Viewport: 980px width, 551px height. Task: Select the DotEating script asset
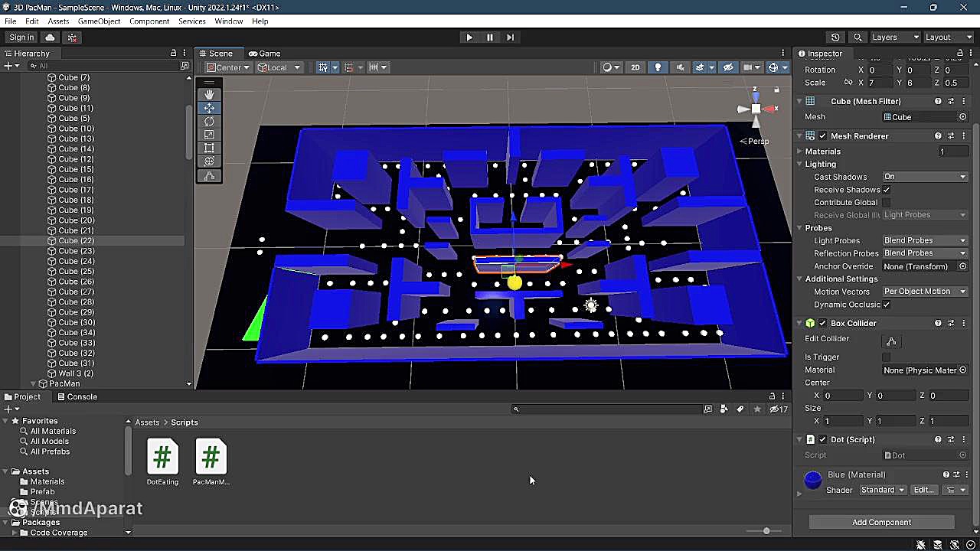click(x=162, y=462)
